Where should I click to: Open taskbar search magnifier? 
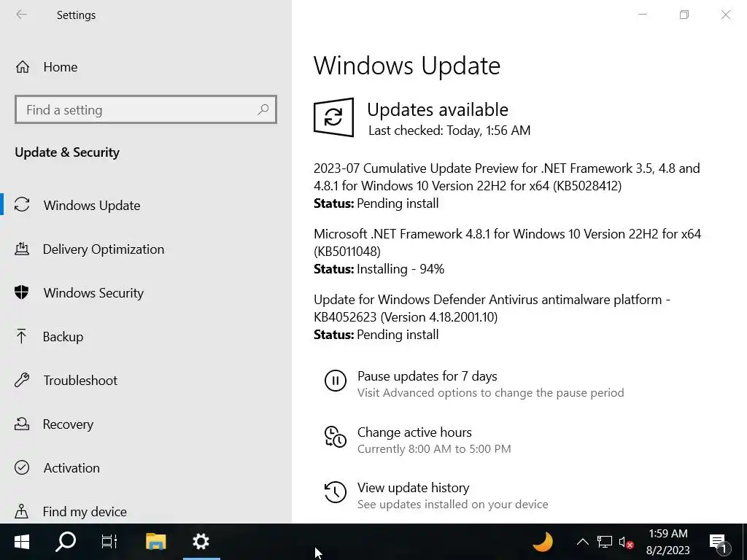point(66,542)
